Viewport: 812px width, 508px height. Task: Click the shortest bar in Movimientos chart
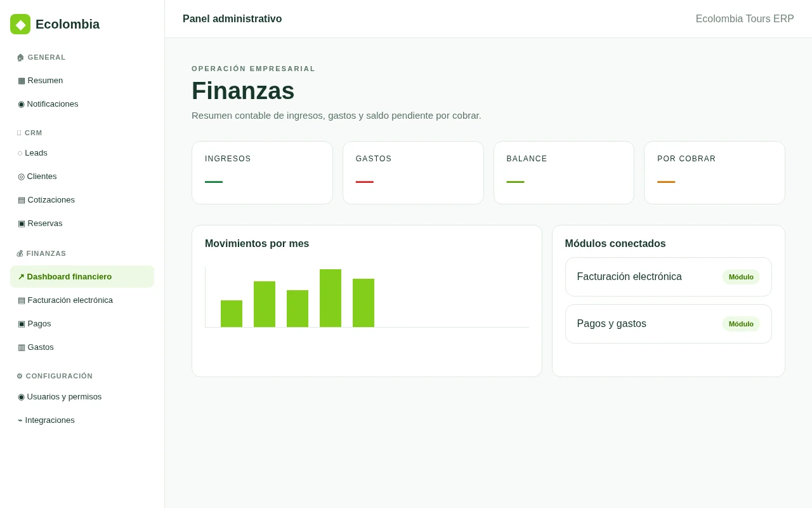232,314
